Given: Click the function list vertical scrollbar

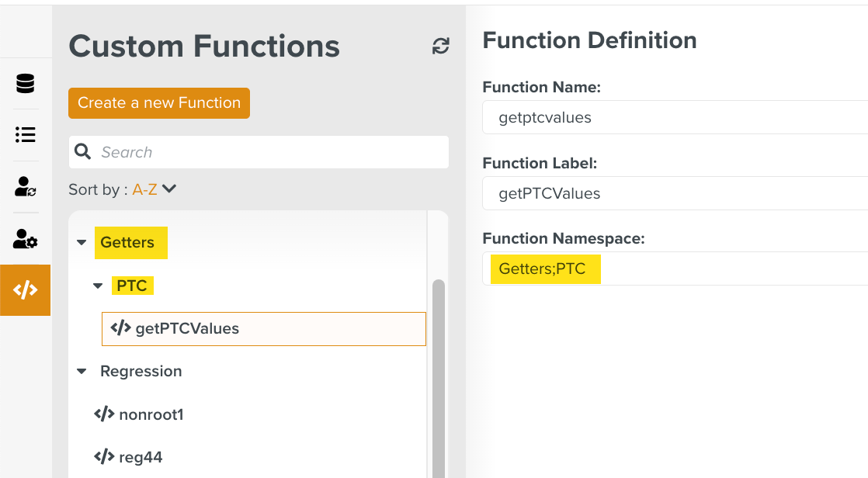Looking at the screenshot, I should (x=438, y=372).
